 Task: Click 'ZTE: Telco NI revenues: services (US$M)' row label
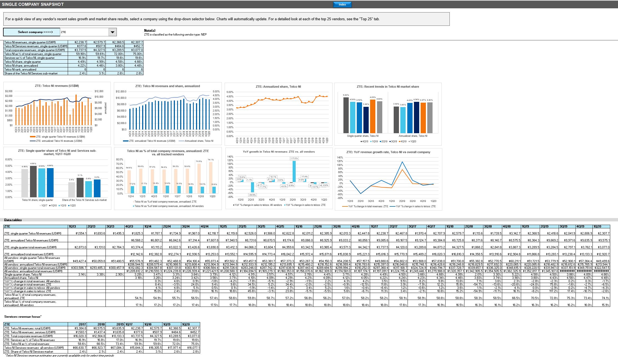36,332
